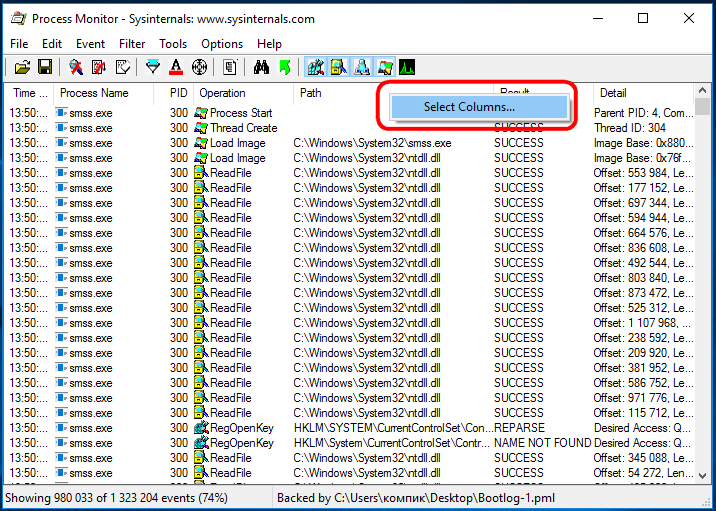Image resolution: width=716 pixels, height=511 pixels.
Task: Choose Select Columns... from context menu
Action: coord(479,107)
